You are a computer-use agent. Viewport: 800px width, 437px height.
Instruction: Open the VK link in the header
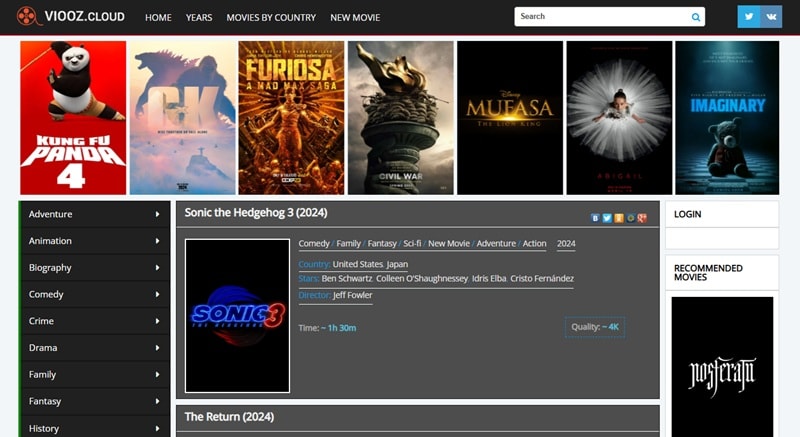click(x=771, y=17)
